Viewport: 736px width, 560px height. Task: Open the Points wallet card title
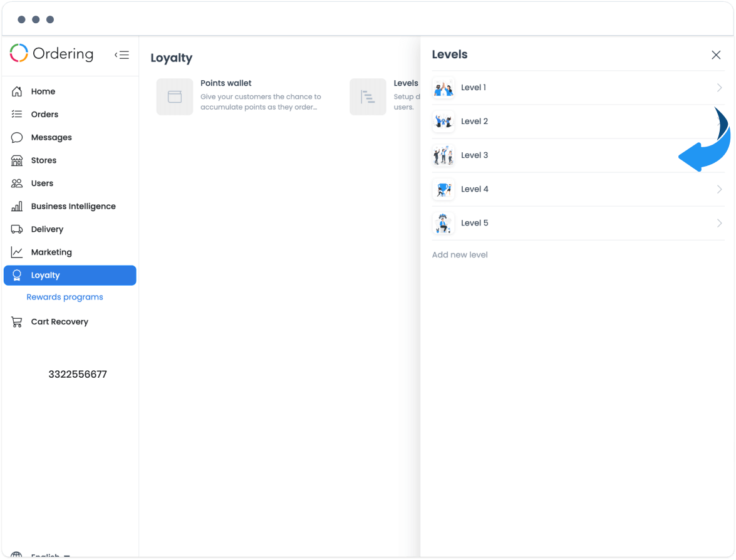pyautogui.click(x=225, y=83)
